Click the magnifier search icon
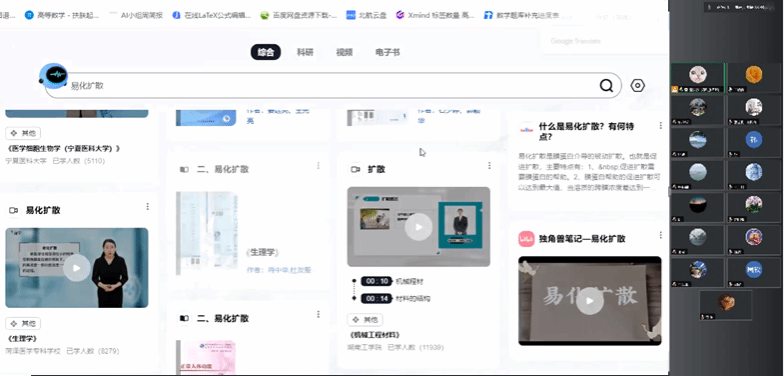 pos(606,86)
